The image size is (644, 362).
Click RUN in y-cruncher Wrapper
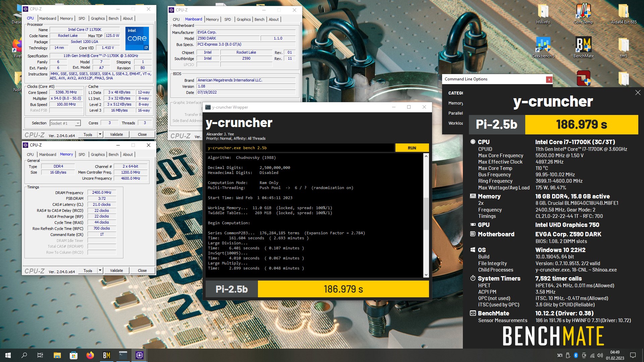pos(412,148)
